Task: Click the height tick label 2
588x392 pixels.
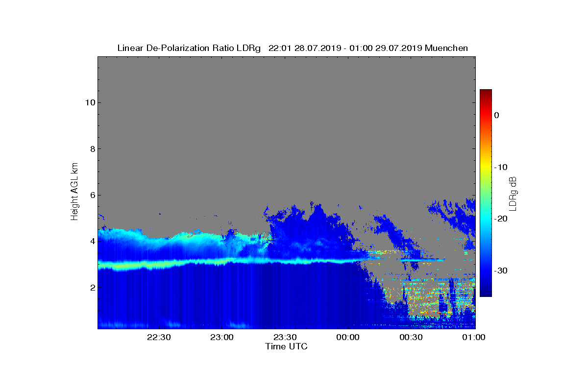Action: click(x=92, y=287)
